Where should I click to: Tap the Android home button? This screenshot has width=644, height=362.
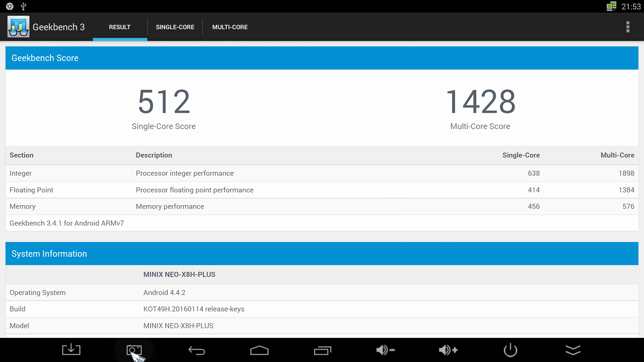click(x=259, y=350)
